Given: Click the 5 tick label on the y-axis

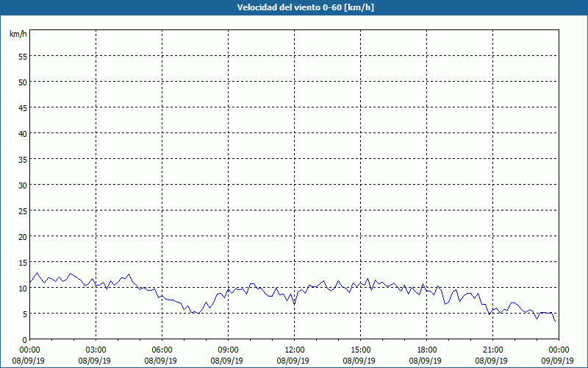Looking at the screenshot, I should coord(24,314).
